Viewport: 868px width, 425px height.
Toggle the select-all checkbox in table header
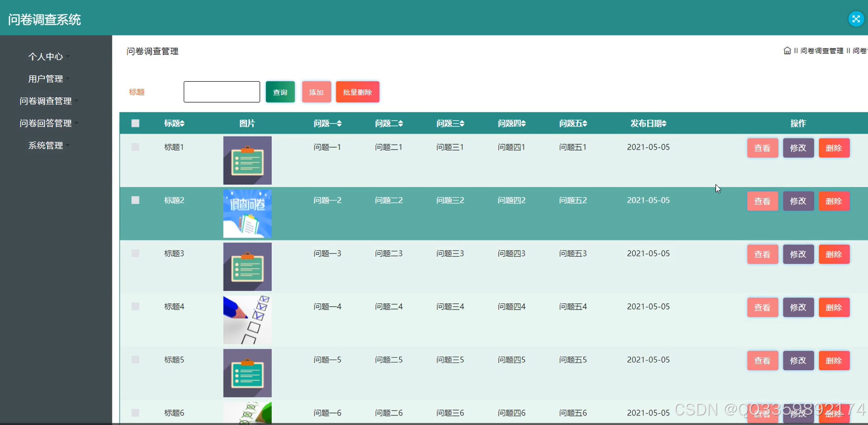pos(135,123)
